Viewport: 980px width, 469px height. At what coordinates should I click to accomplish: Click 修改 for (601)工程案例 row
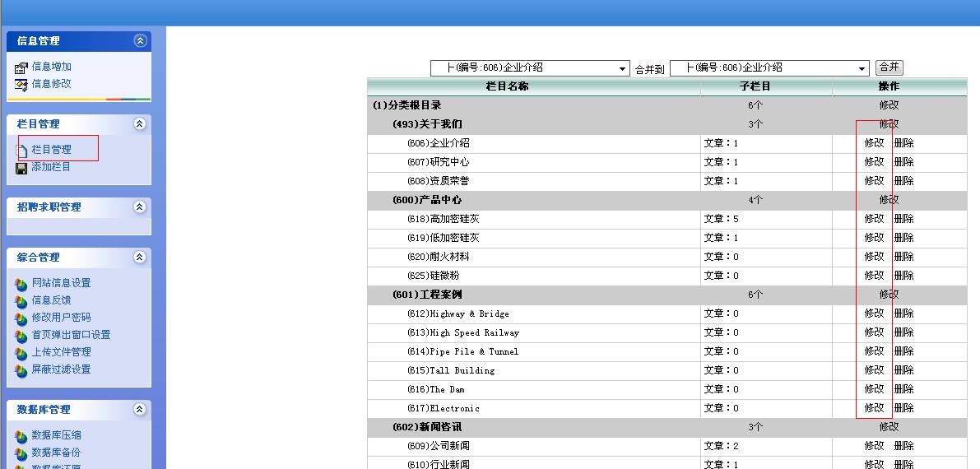point(889,294)
